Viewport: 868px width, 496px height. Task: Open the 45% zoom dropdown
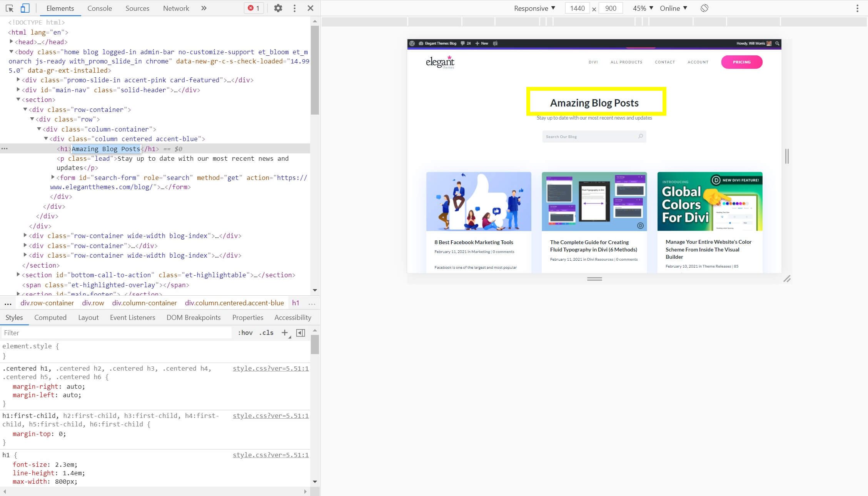coord(641,8)
